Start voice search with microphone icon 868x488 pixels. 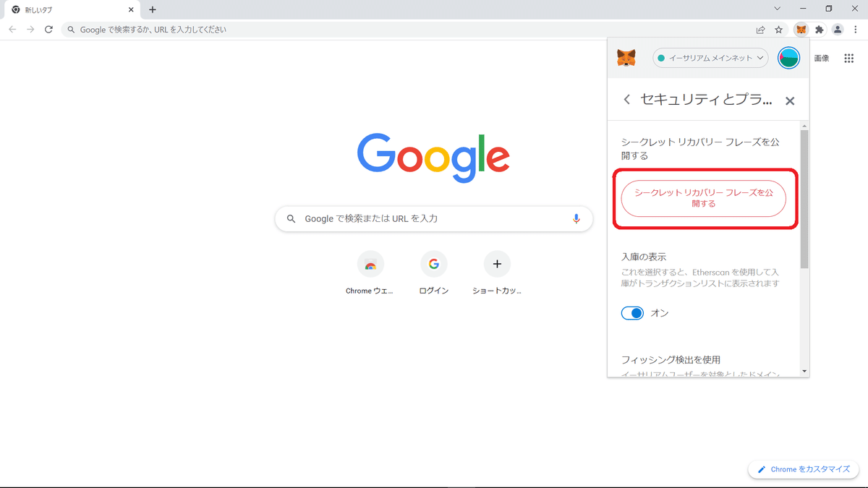click(576, 218)
